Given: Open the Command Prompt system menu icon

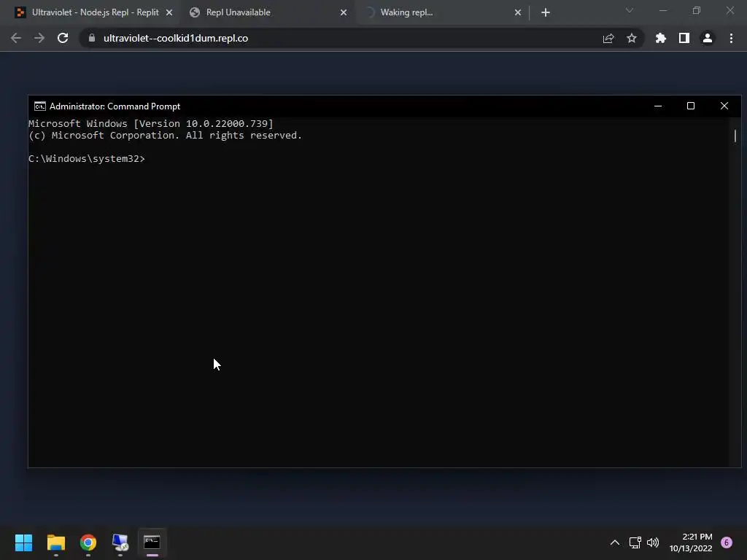Looking at the screenshot, I should pos(40,106).
